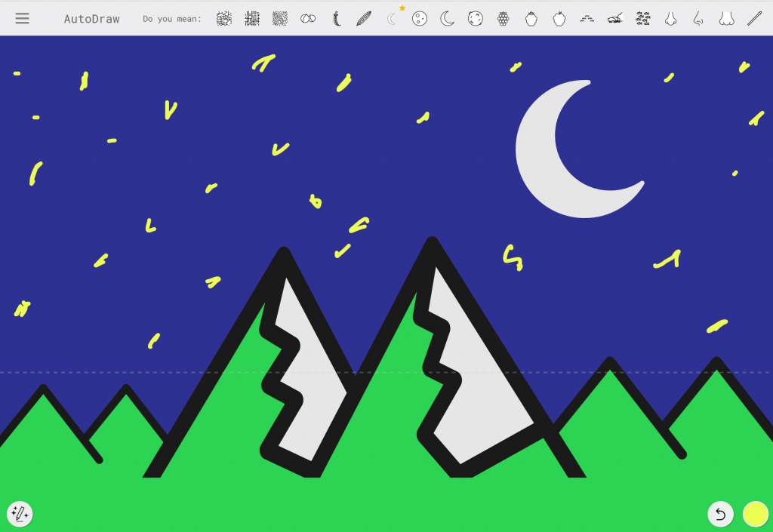Open the hamburger menu

point(23,18)
